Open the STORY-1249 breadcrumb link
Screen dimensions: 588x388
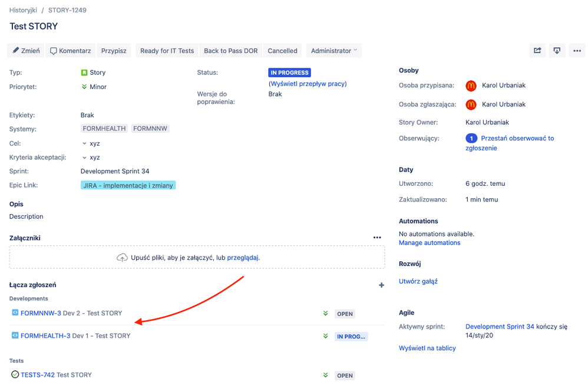tap(67, 10)
